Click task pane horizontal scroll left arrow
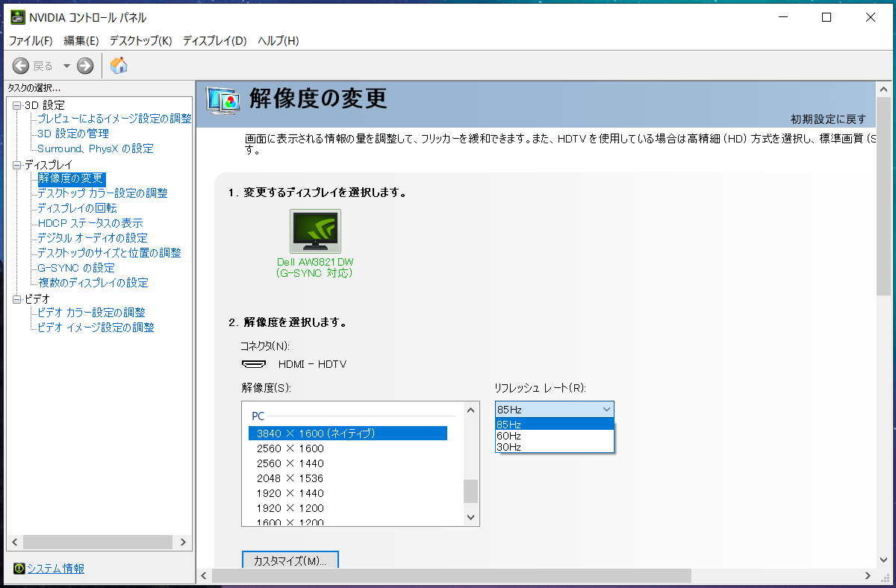The width and height of the screenshot is (896, 588). click(15, 542)
